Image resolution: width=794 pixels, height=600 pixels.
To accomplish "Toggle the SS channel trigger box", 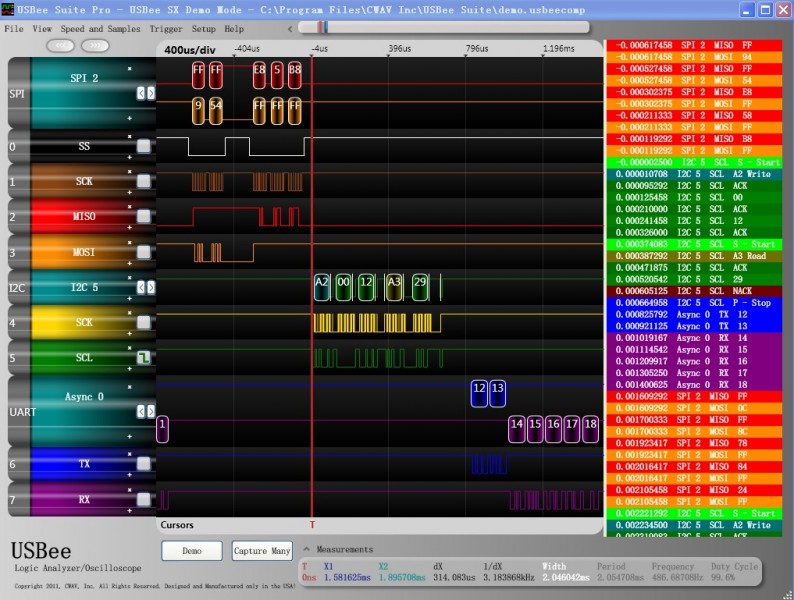I will coord(143,146).
